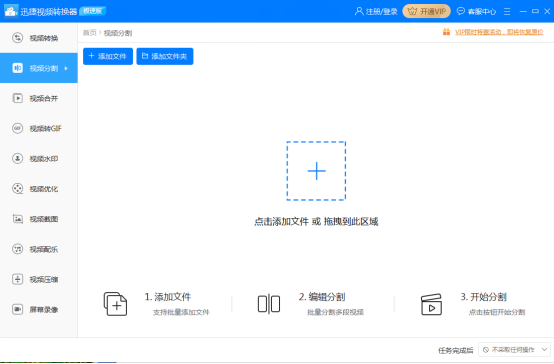Go to 视频转GIF in the sidebar
The width and height of the screenshot is (554, 364).
(x=39, y=128)
